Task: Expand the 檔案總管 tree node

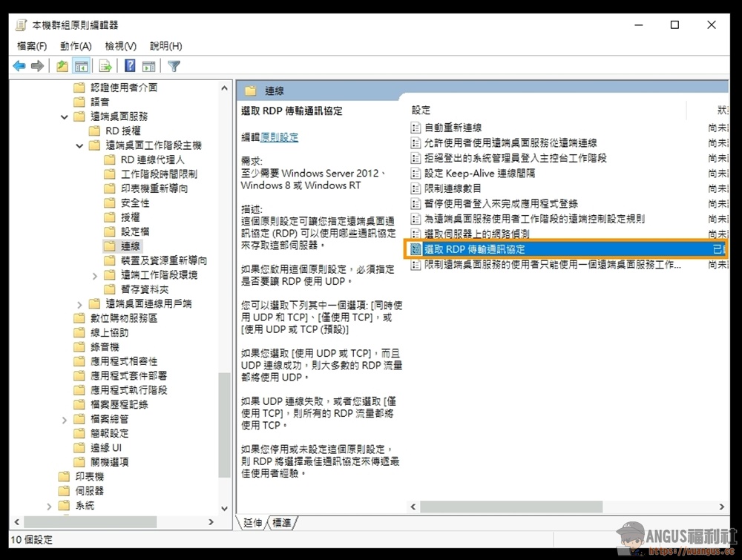Action: (x=65, y=420)
